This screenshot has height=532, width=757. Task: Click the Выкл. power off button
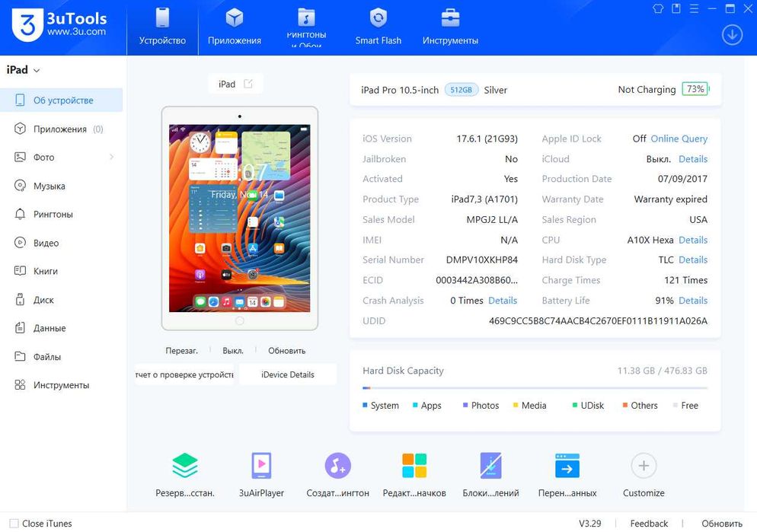(233, 351)
